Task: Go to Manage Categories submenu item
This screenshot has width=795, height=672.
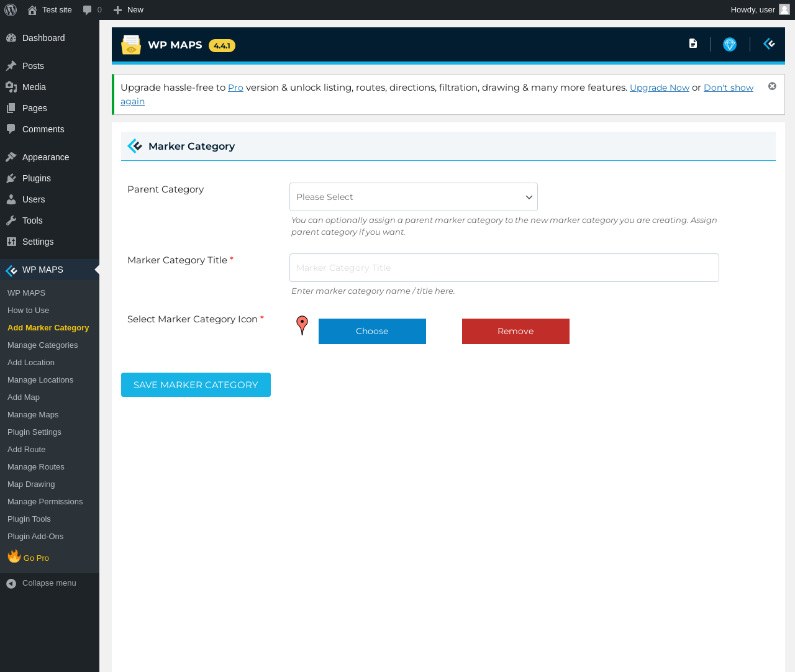Action: pos(43,345)
